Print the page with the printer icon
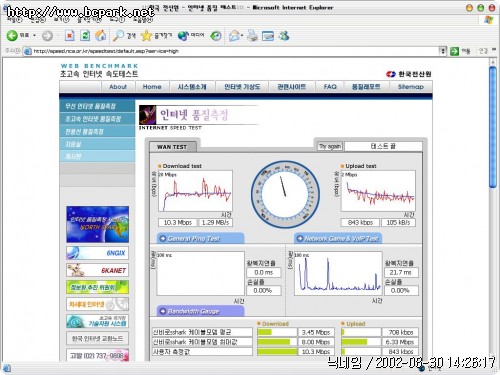Image resolution: width=500 pixels, height=375 pixels. (x=252, y=36)
